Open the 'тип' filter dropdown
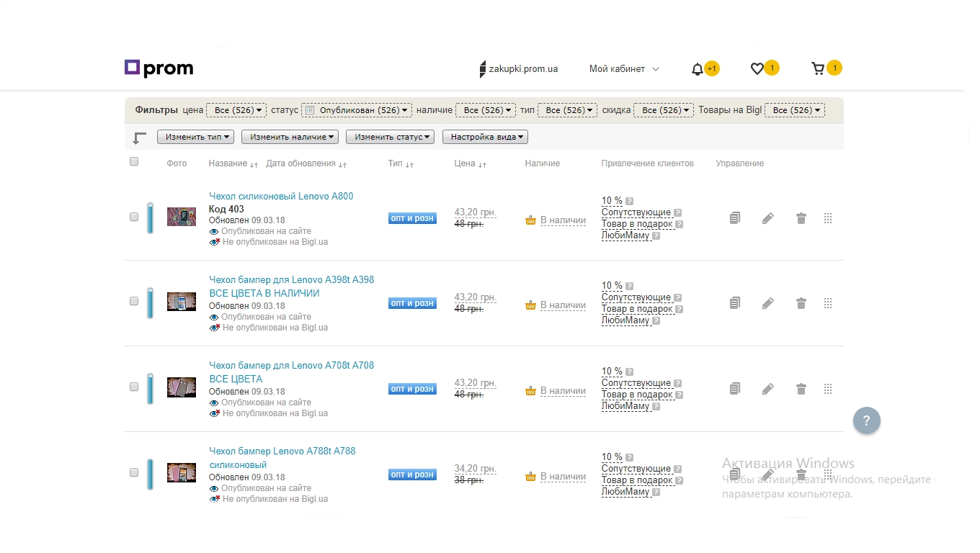Viewport: 980px width, 553px height. pos(568,110)
